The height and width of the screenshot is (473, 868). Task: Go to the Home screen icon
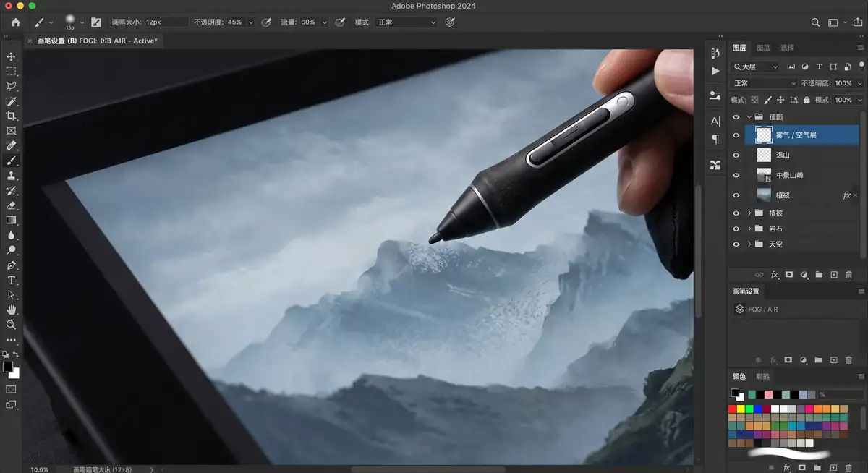16,22
